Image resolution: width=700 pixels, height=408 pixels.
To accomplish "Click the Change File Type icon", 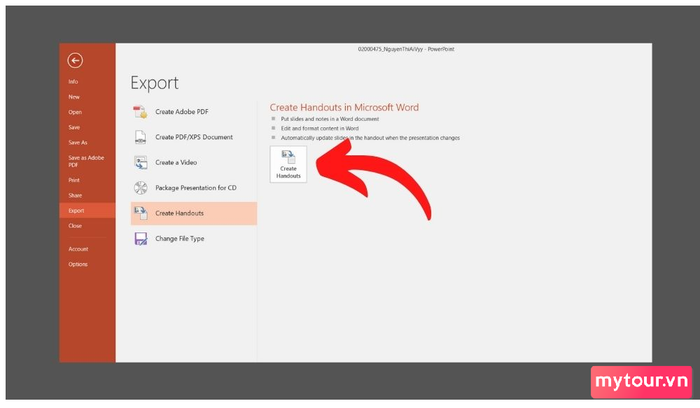I will pyautogui.click(x=141, y=238).
